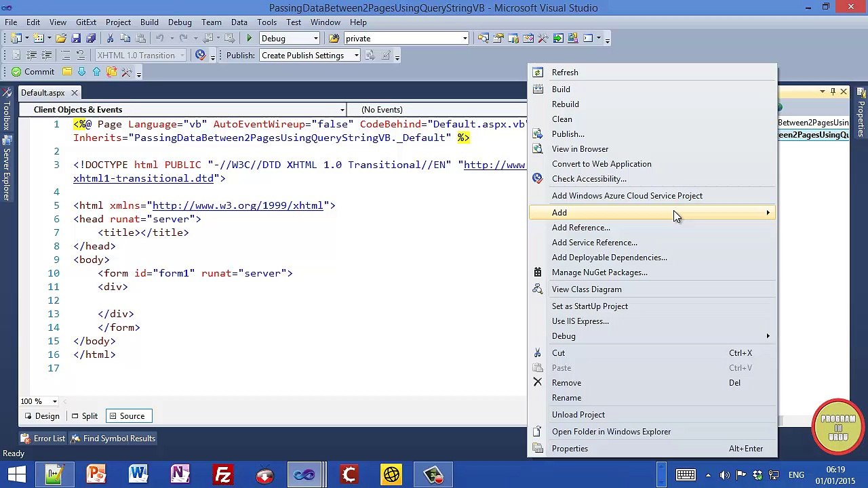Click the Git Commit button
The height and width of the screenshot is (488, 868).
click(x=33, y=72)
